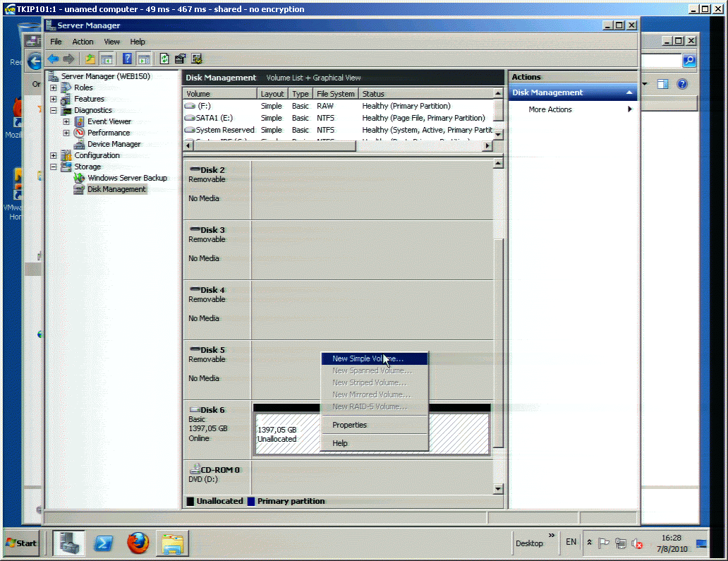The image size is (728, 561).
Task: Click graphical view scroll up arrow
Action: click(498, 164)
